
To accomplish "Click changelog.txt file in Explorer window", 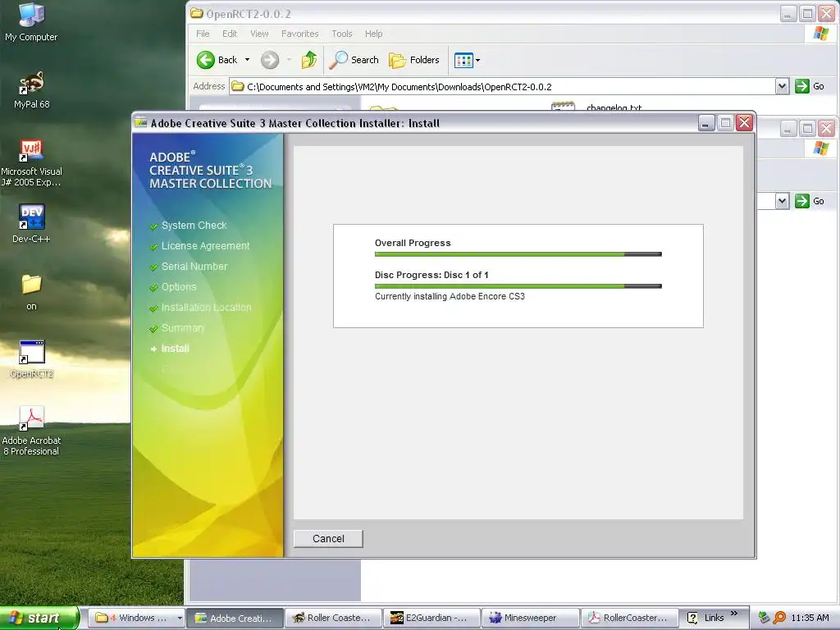I will pos(614,107).
